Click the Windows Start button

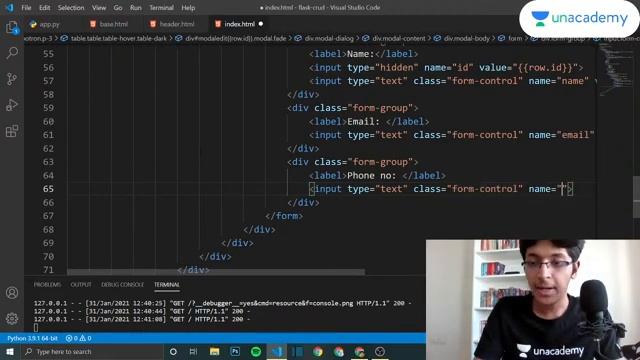(x=10, y=351)
